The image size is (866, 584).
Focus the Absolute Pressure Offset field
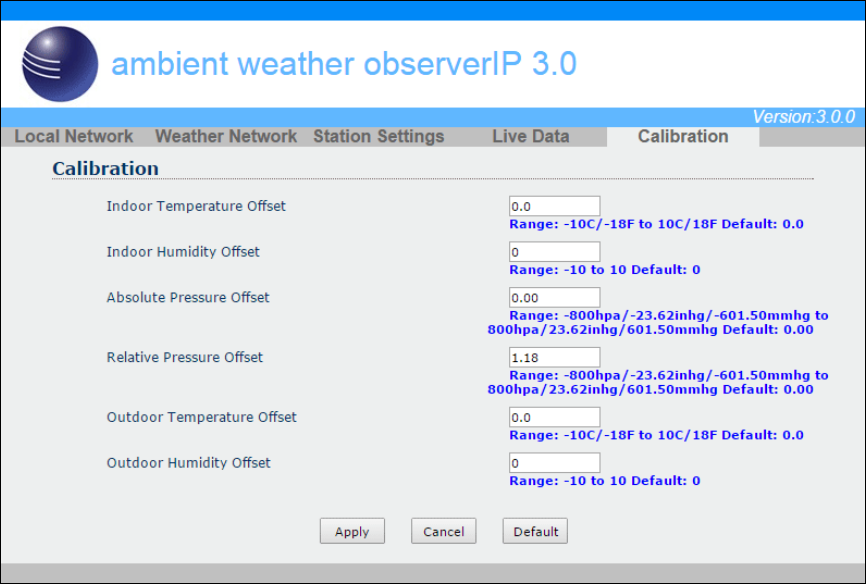point(555,297)
